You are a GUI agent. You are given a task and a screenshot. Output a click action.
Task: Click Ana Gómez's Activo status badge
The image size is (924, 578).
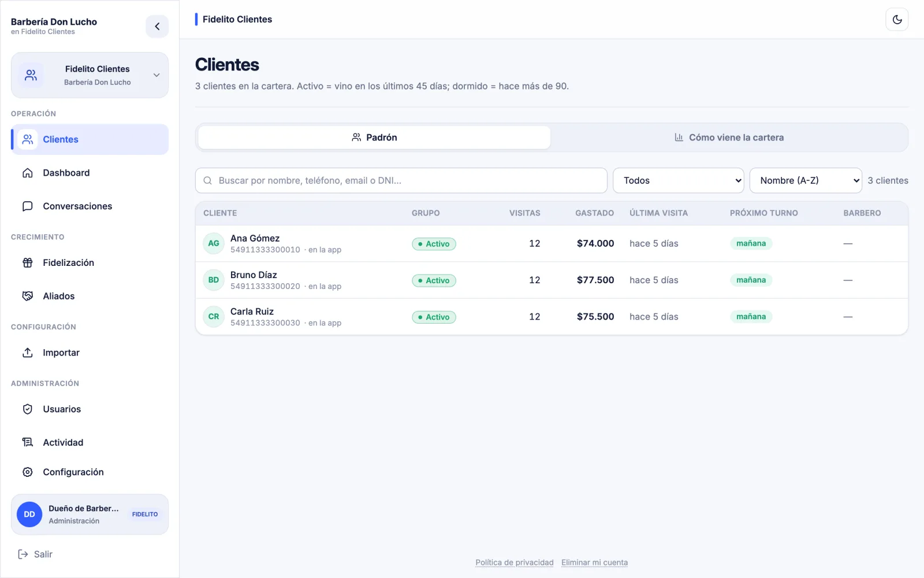click(x=434, y=244)
